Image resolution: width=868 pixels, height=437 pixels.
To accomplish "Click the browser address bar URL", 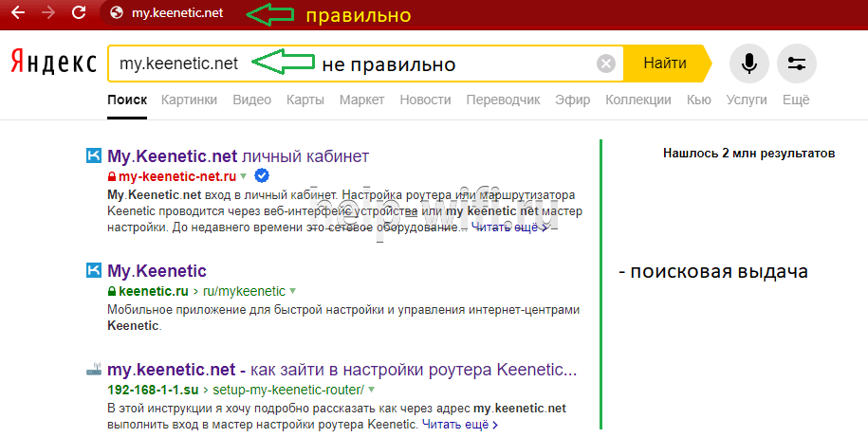I will click(x=177, y=13).
